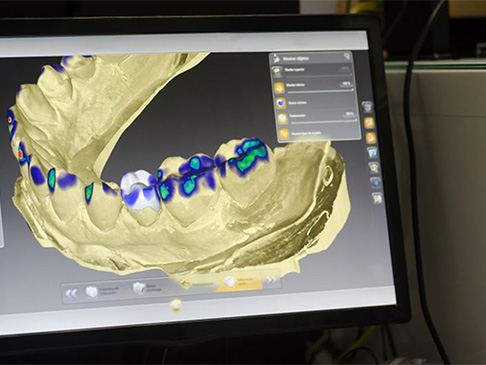The image size is (486, 365).
Task: Click the pin icon on the objects panel header
Action: click(347, 57)
